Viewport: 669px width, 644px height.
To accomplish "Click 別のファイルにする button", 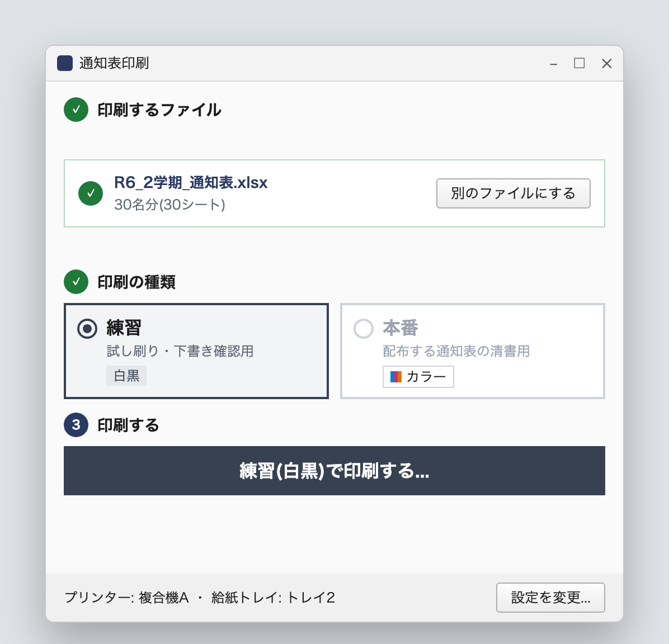I will [513, 193].
